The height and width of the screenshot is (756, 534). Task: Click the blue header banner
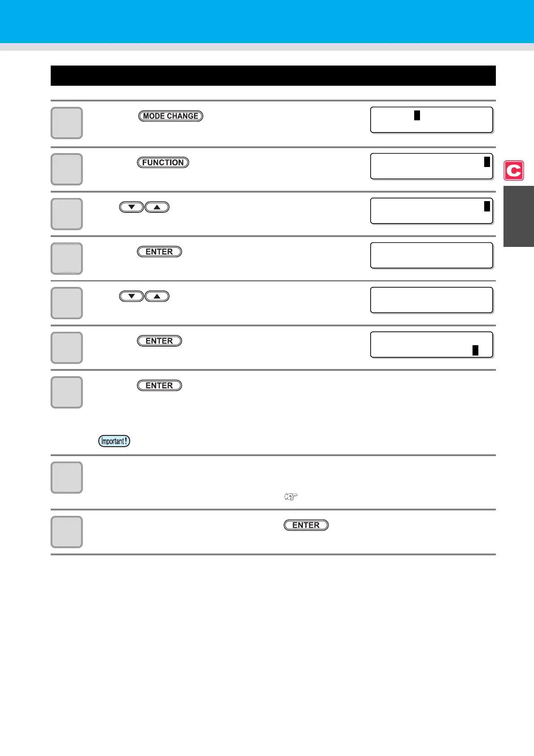click(267, 22)
